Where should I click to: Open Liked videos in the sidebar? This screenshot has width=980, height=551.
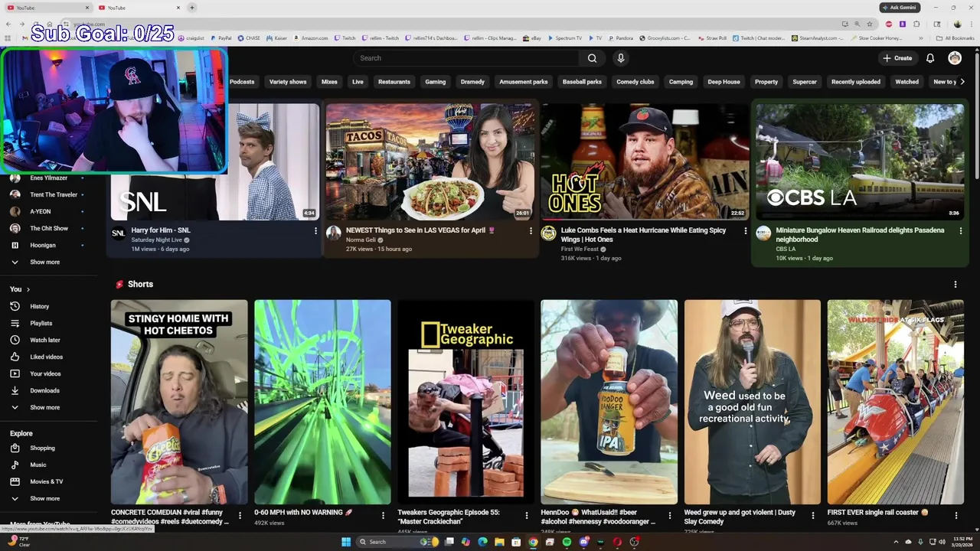[49, 357]
